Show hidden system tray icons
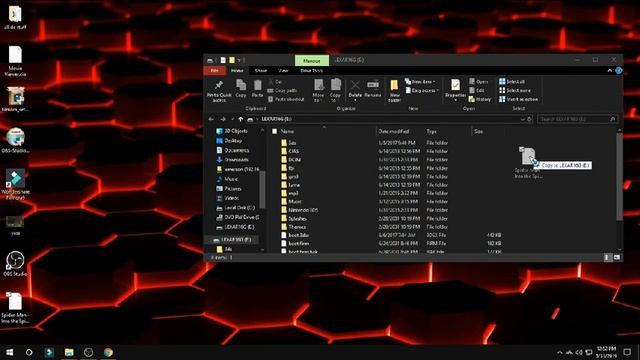This screenshot has width=640, height=360. click(560, 352)
